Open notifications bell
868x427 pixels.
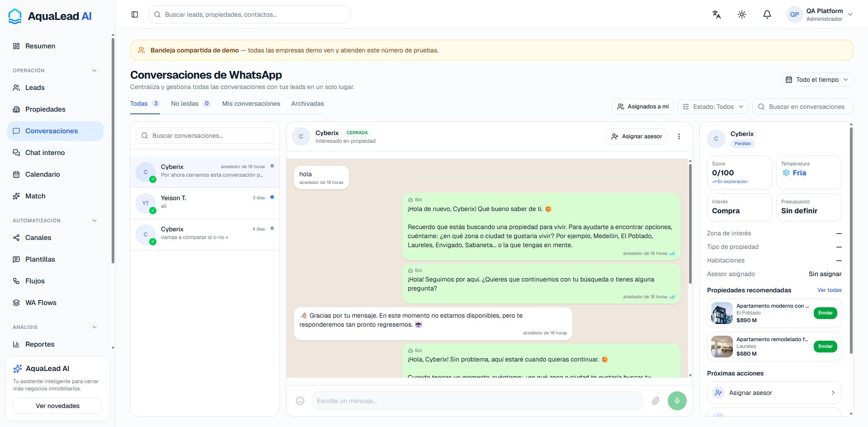coord(767,14)
